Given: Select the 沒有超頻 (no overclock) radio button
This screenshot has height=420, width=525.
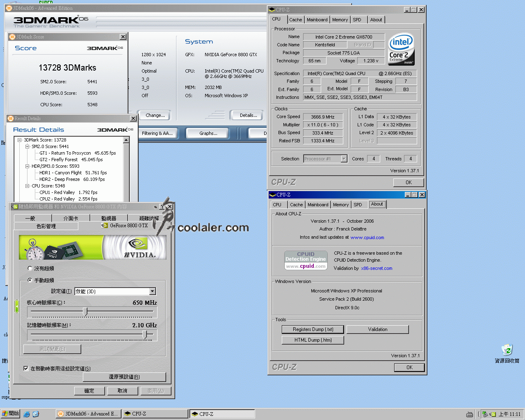Looking at the screenshot, I should click(30, 268).
